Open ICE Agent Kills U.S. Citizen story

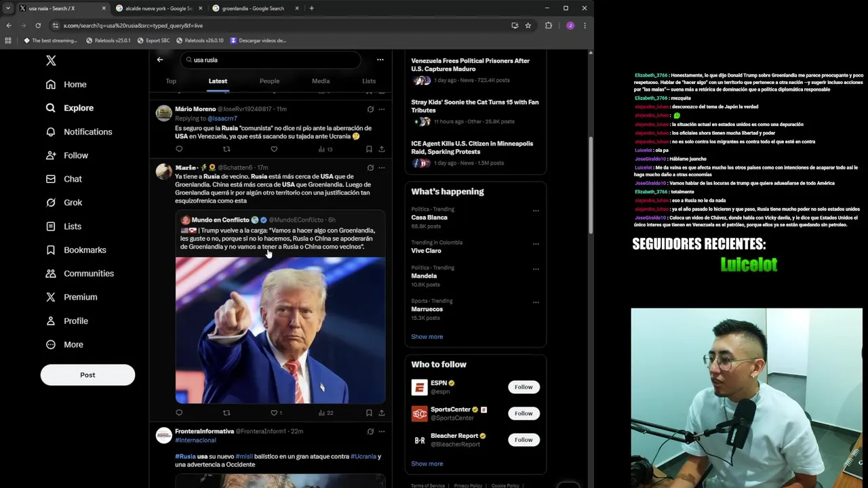click(475, 152)
